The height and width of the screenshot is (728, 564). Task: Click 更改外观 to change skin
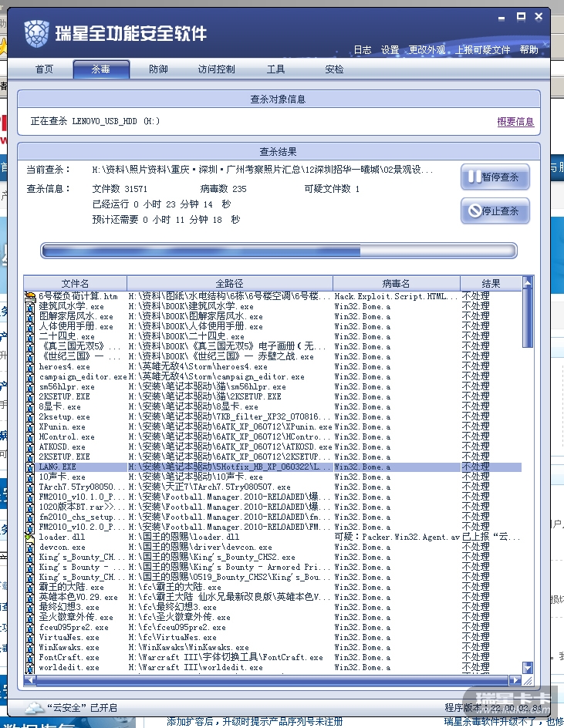pos(427,49)
